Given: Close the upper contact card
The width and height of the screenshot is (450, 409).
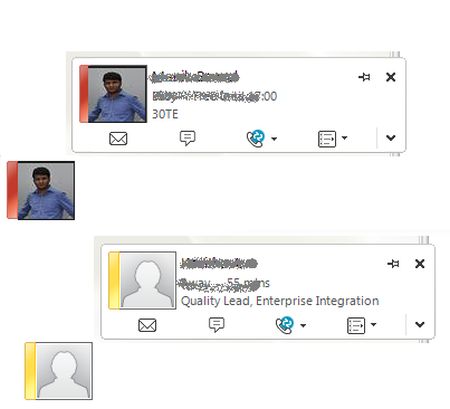Looking at the screenshot, I should tap(391, 77).
